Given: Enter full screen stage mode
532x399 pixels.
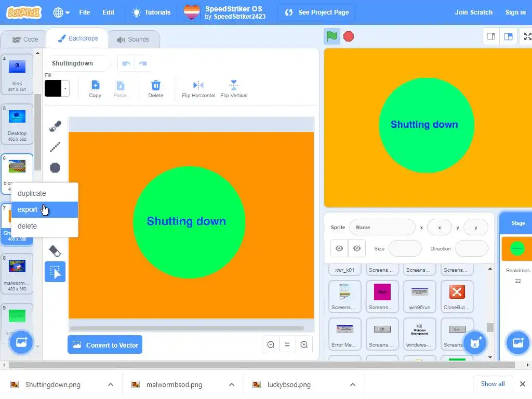Looking at the screenshot, I should pos(527,36).
